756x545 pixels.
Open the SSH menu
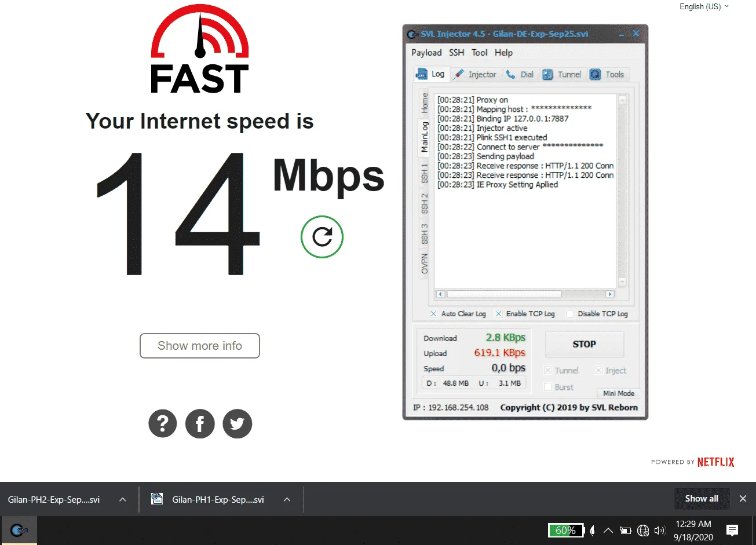tap(456, 53)
